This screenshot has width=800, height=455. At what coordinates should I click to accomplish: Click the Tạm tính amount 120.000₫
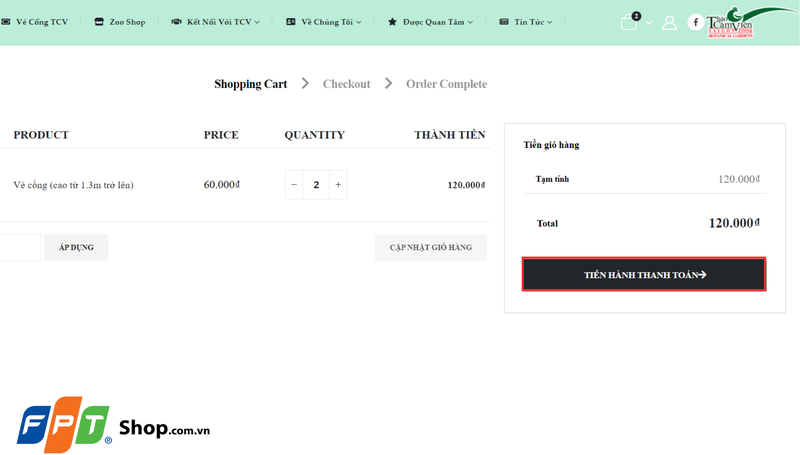pos(739,179)
